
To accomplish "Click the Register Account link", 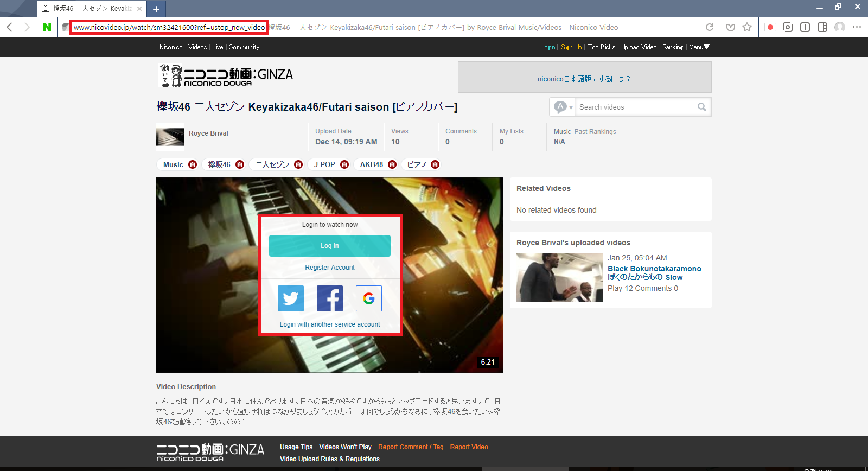I will tap(330, 268).
